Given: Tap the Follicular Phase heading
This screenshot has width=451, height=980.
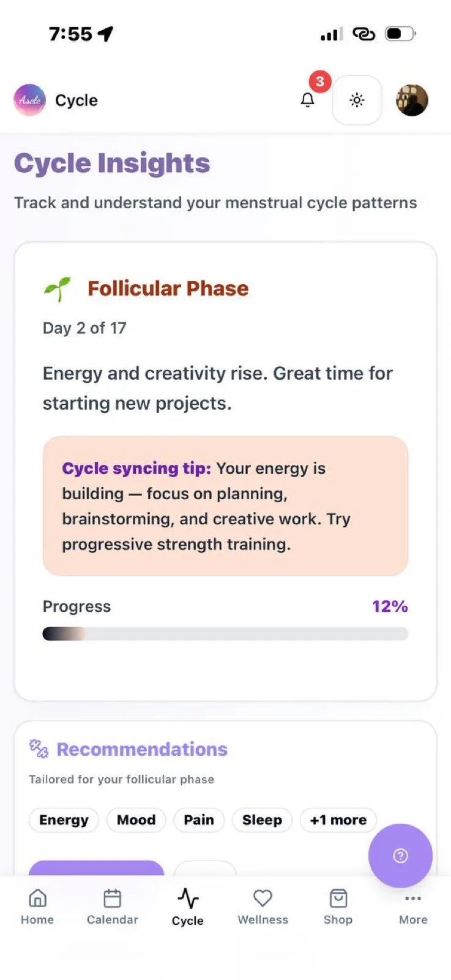Looking at the screenshot, I should coord(168,288).
